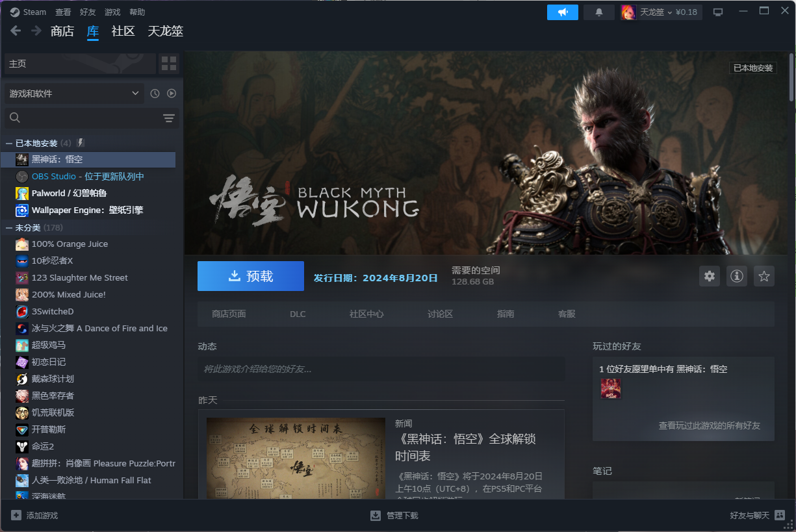Open the 商店 tab
The height and width of the screenshot is (532, 796).
[62, 31]
